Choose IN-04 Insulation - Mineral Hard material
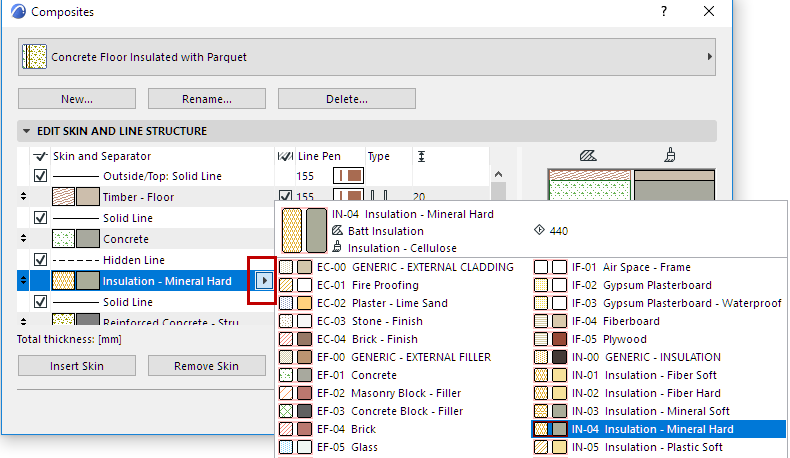Viewport: 790px width, 458px height. (659, 429)
